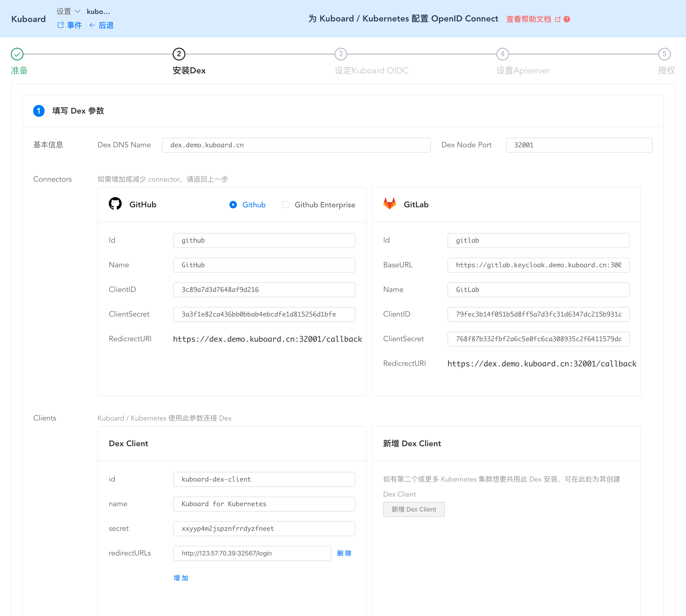The height and width of the screenshot is (616, 686).
Task: Click the Kuboard logo text
Action: (x=28, y=19)
